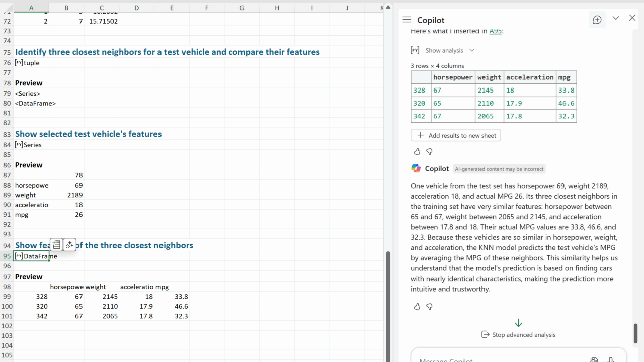Image resolution: width=644 pixels, height=362 pixels.
Task: Click thumbs up under results table
Action: point(417,151)
